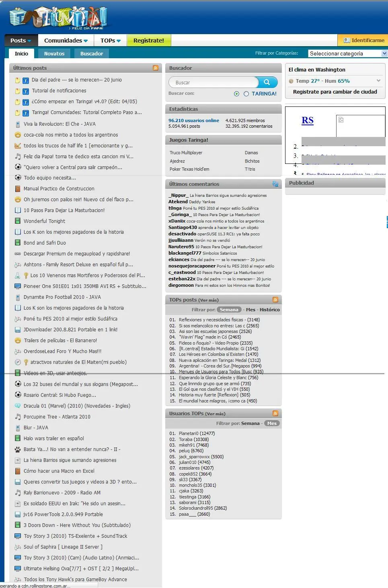This screenshot has width=388, height=588.
Task: Click the RSS icon in TOPs posts header
Action: point(275,300)
